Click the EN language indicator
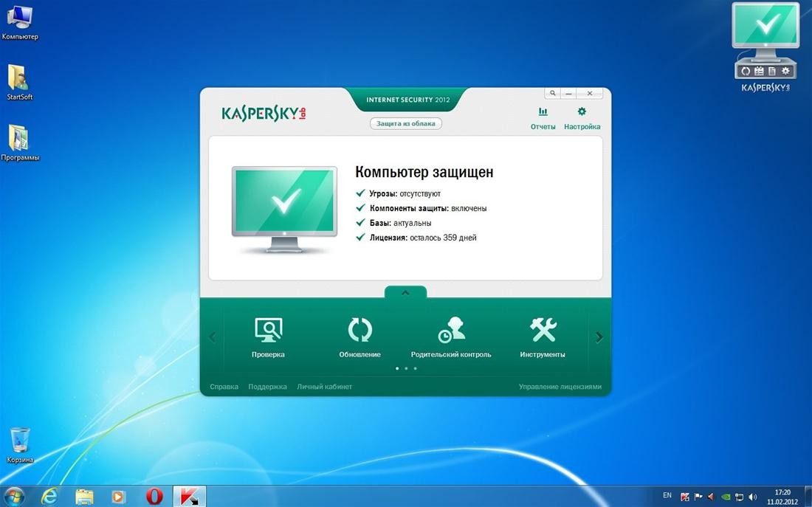The height and width of the screenshot is (507, 812). (667, 496)
